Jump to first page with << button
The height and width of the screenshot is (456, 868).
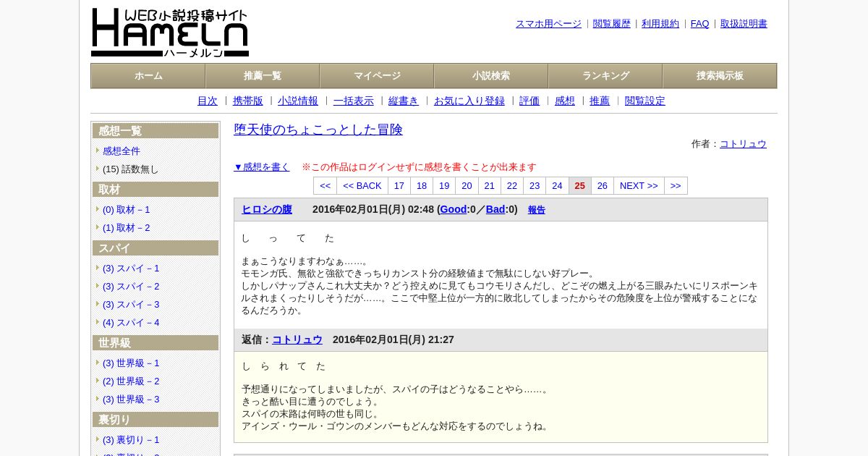coord(325,186)
